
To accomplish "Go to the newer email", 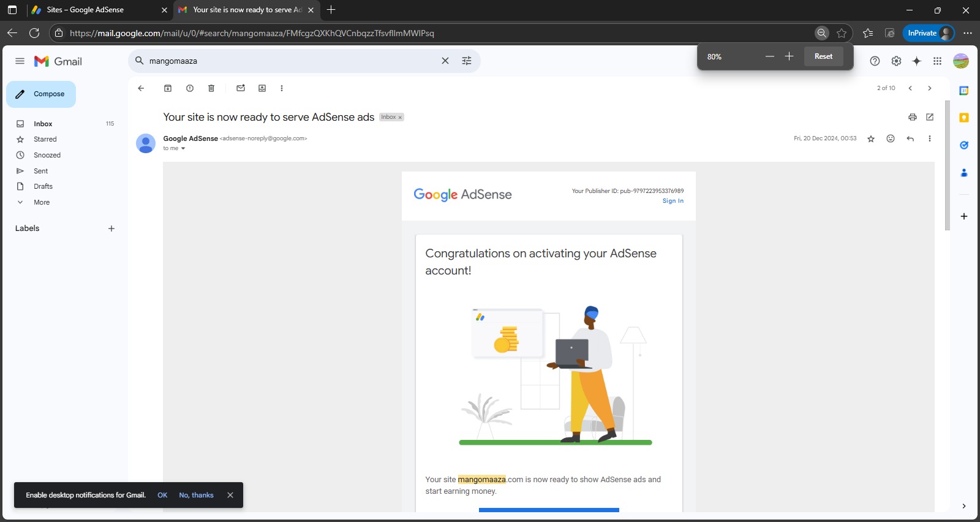I will click(x=910, y=88).
